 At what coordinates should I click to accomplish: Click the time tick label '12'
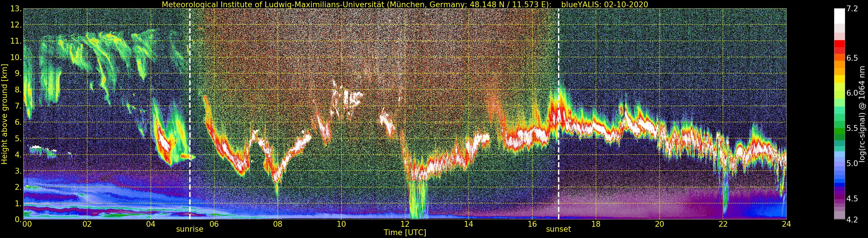(405, 224)
